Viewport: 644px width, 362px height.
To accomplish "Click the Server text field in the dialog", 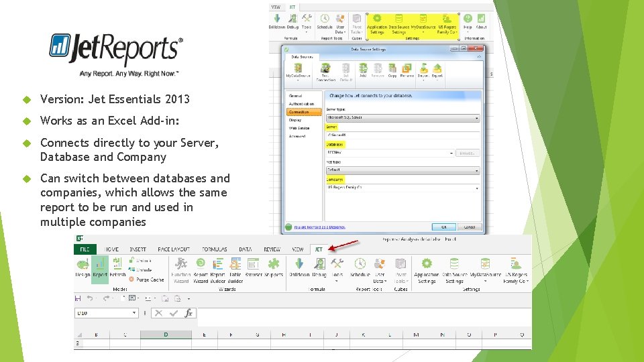I will click(x=403, y=135).
